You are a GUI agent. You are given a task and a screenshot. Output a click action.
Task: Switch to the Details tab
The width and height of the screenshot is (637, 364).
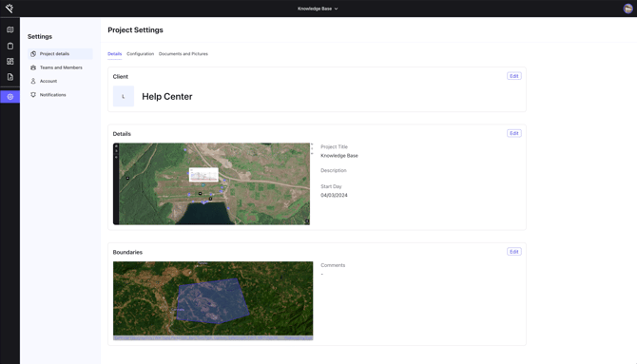tap(114, 53)
